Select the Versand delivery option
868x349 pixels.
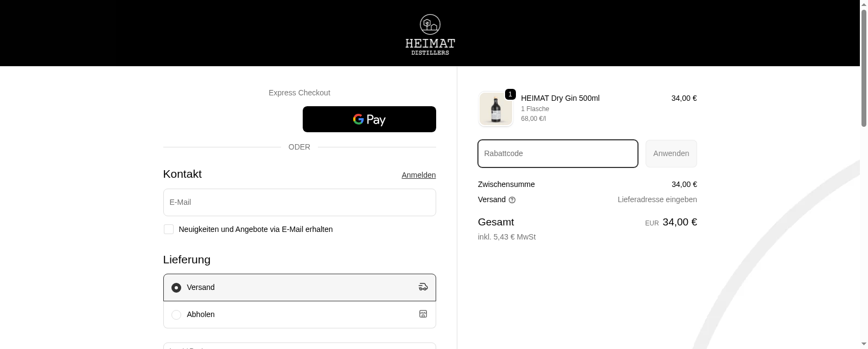point(176,287)
